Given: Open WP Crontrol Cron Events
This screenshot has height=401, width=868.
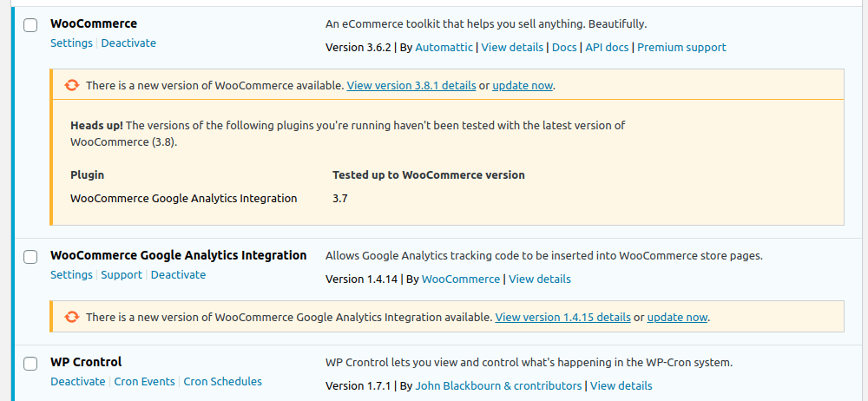Looking at the screenshot, I should click(144, 381).
